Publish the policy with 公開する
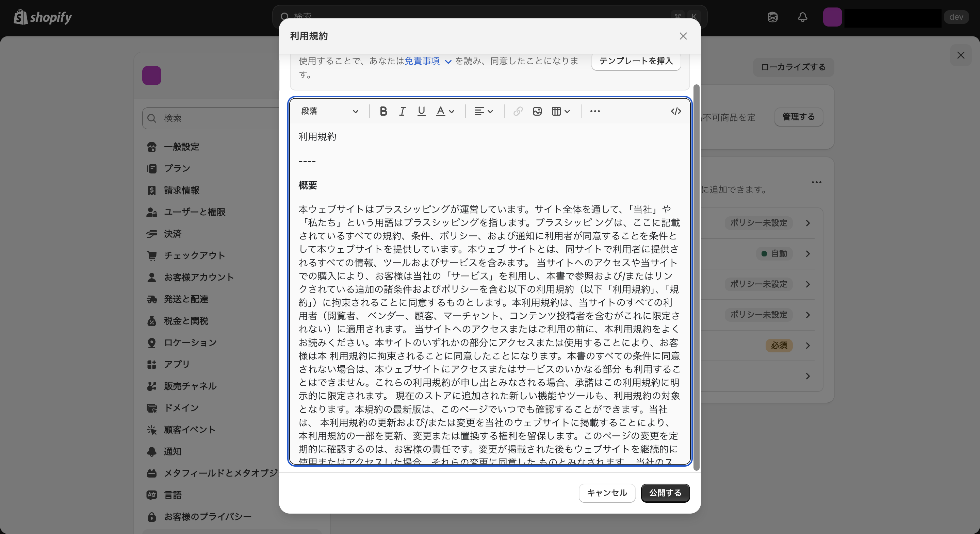The width and height of the screenshot is (980, 534). [x=665, y=493]
